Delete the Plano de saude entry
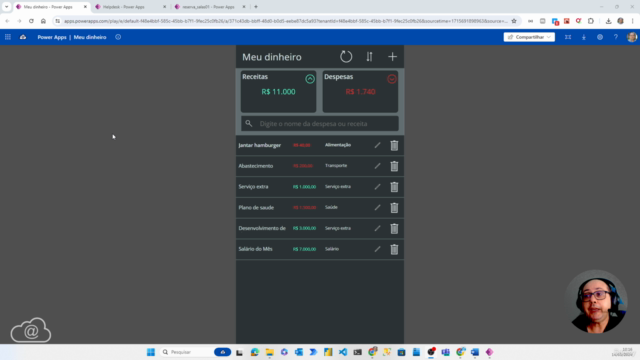 click(x=394, y=208)
